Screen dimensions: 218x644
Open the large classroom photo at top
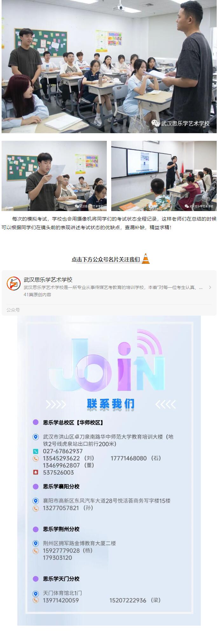pyautogui.click(x=109, y=66)
